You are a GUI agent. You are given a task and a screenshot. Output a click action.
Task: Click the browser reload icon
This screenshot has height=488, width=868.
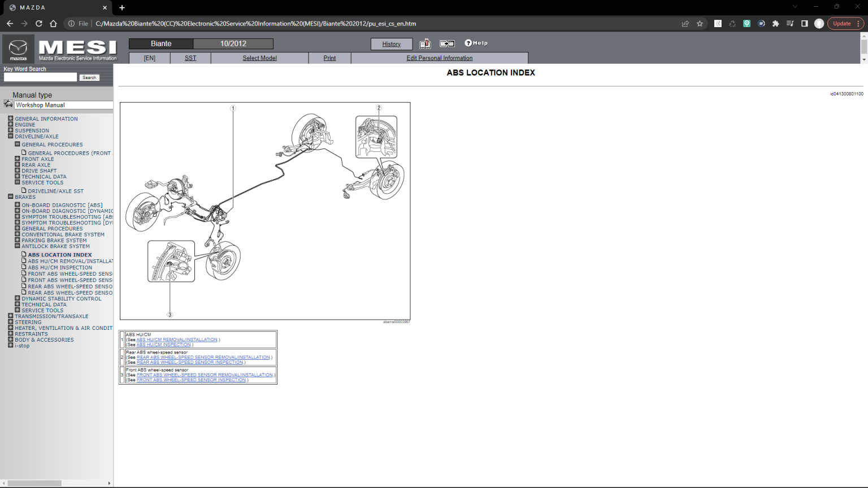(39, 24)
